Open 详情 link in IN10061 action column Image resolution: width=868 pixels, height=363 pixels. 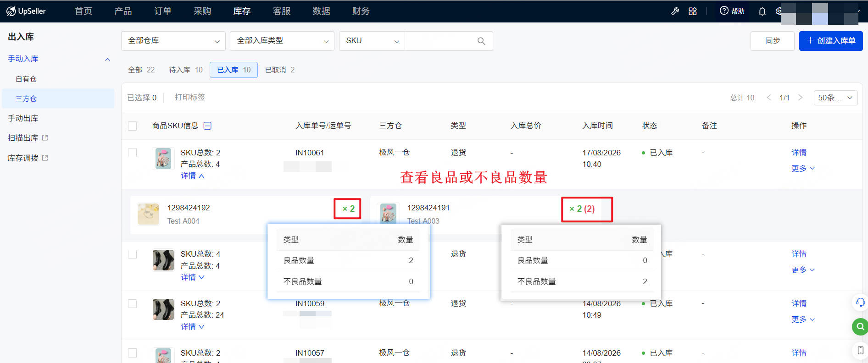click(x=799, y=153)
